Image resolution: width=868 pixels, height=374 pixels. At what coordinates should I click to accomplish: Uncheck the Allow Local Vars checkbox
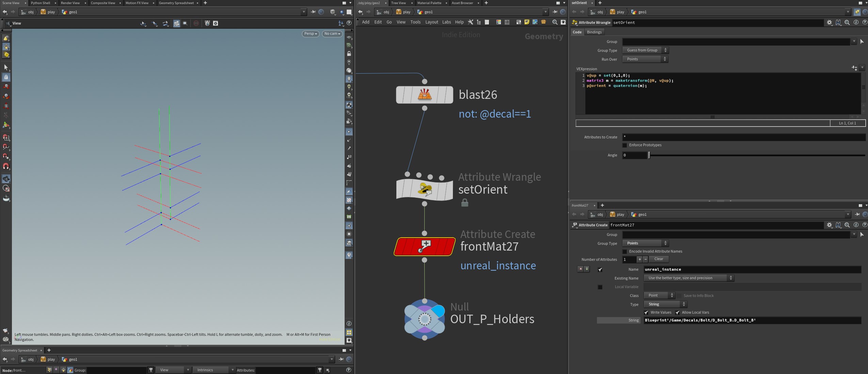click(x=678, y=313)
